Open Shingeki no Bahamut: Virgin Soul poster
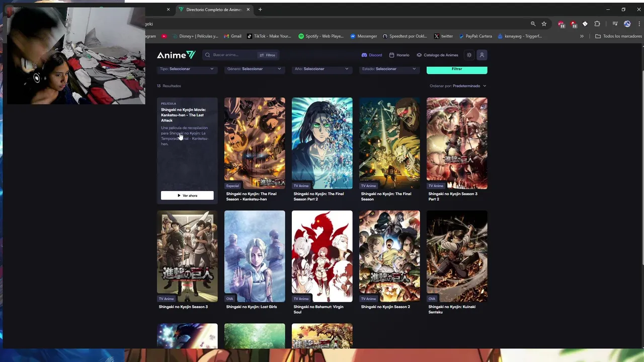Viewport: 644px width, 362px height. click(322, 256)
